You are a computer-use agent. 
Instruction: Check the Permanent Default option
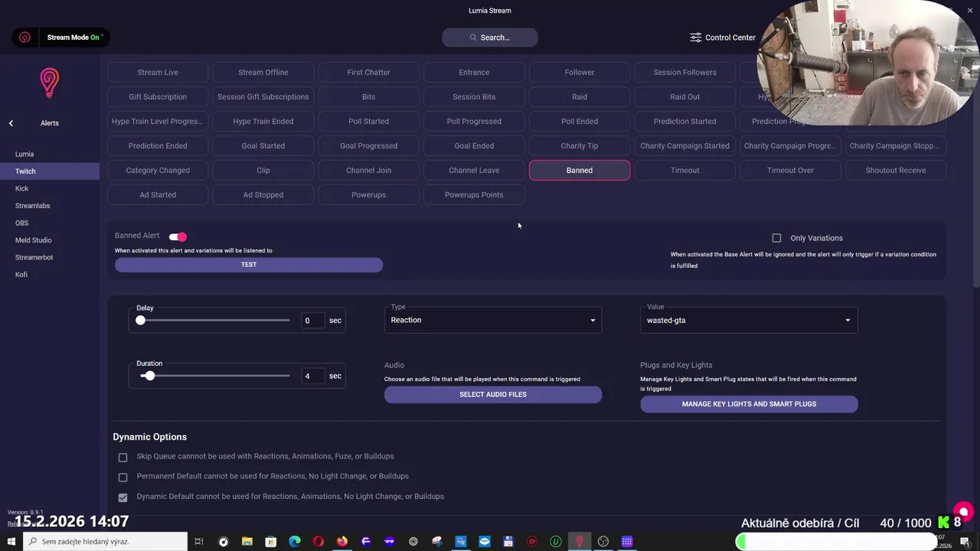[122, 477]
